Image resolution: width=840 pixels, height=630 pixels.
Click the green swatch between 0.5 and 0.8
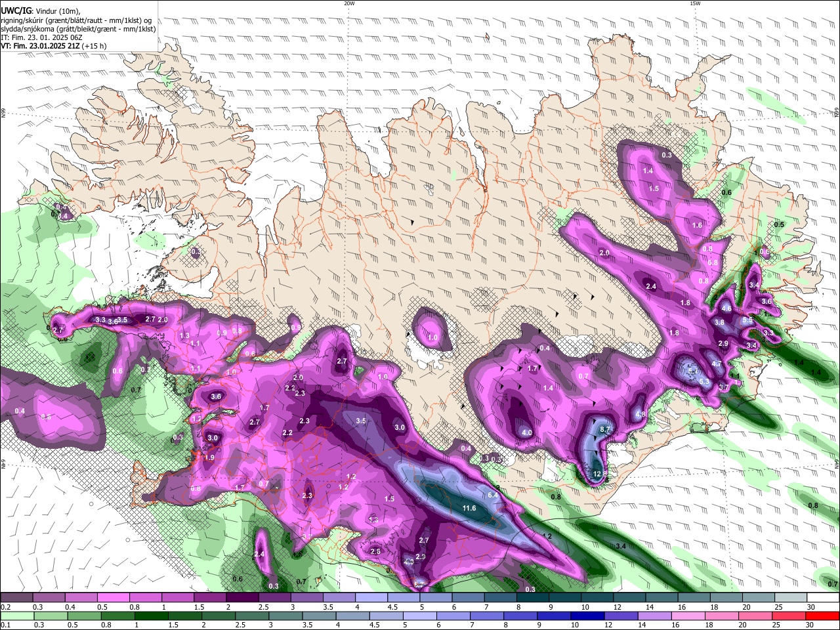pyautogui.click(x=84, y=616)
